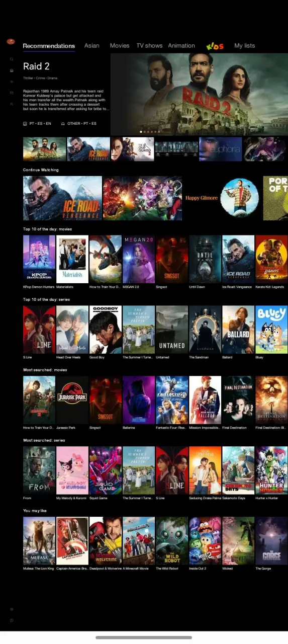Screen dimensions: 288x644
Task: Open the Squid Game poster
Action: pos(106,470)
